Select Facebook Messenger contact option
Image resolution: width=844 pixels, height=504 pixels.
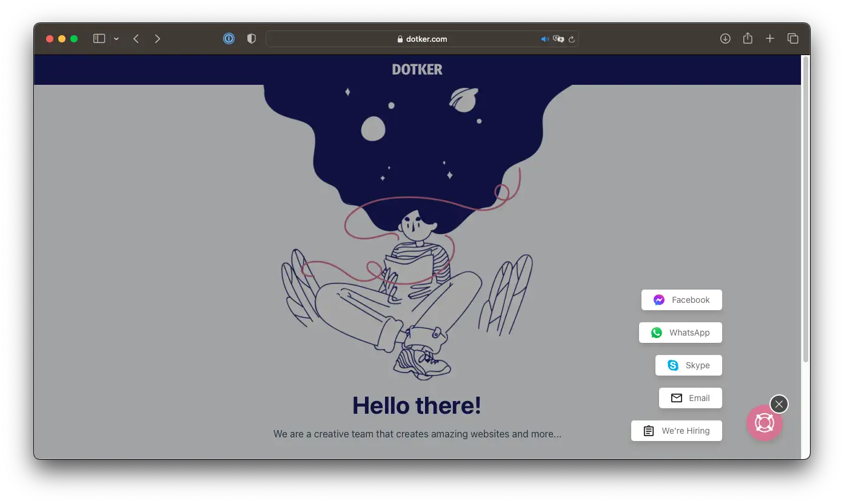click(x=682, y=300)
